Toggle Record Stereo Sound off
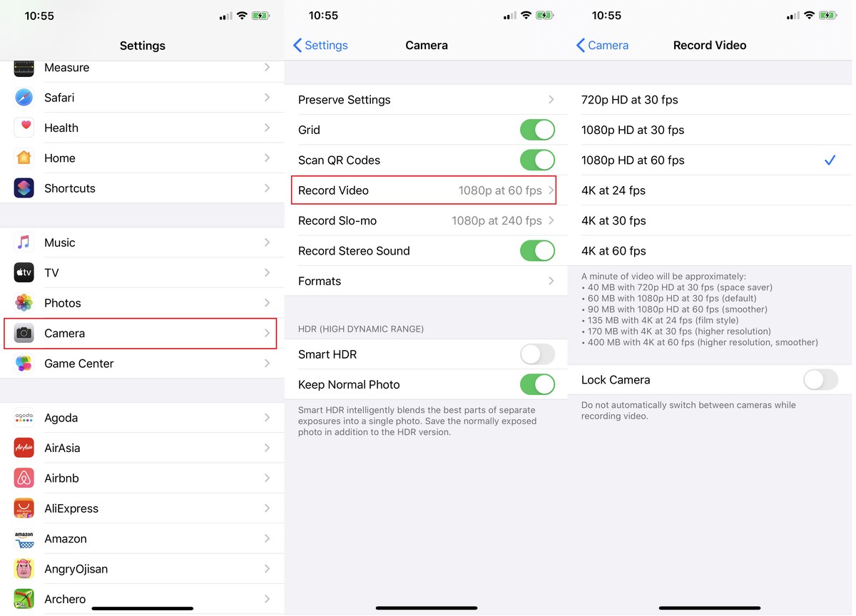The height and width of the screenshot is (616, 856). [x=537, y=251]
